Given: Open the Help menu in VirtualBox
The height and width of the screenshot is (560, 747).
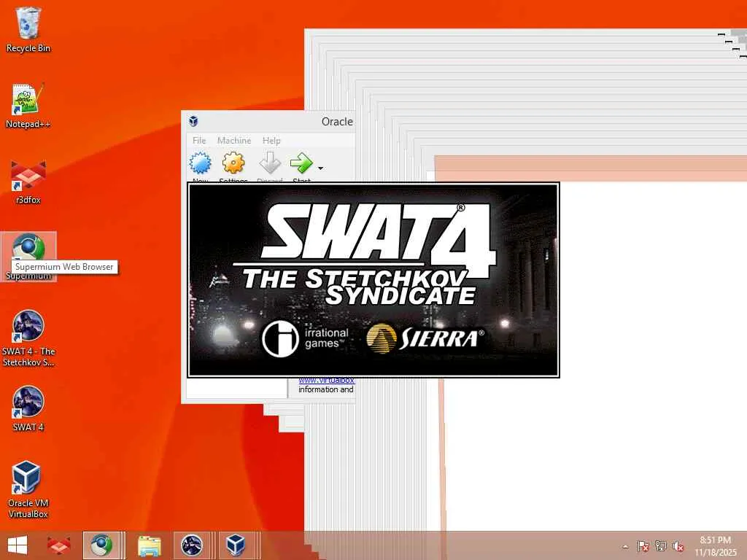Looking at the screenshot, I should pyautogui.click(x=271, y=141).
